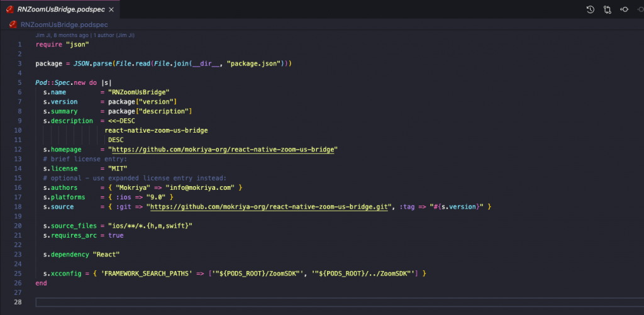
Task: Click line number 5 in the gutter
Action: click(x=19, y=83)
